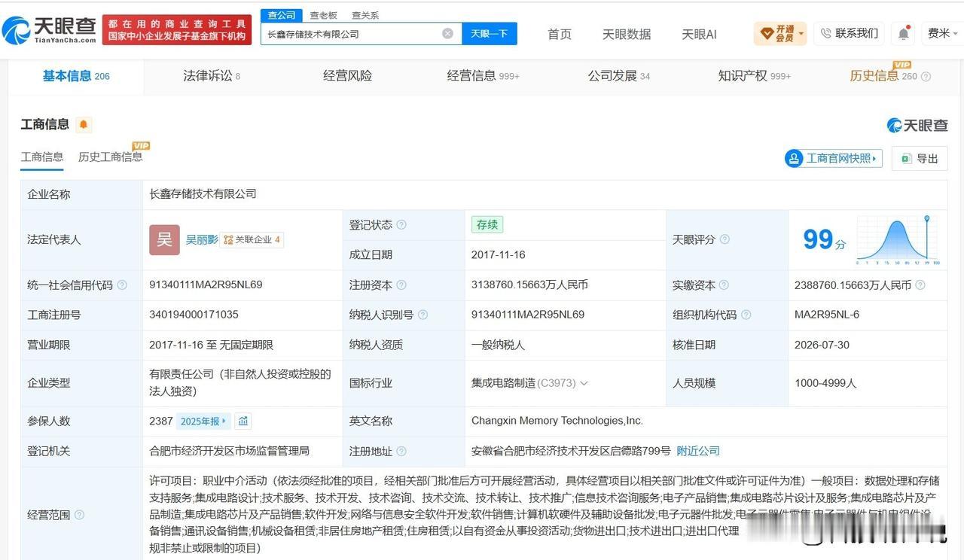Image resolution: width=964 pixels, height=560 pixels.
Task: Click the 关联企业 4 badge
Action: tap(253, 240)
